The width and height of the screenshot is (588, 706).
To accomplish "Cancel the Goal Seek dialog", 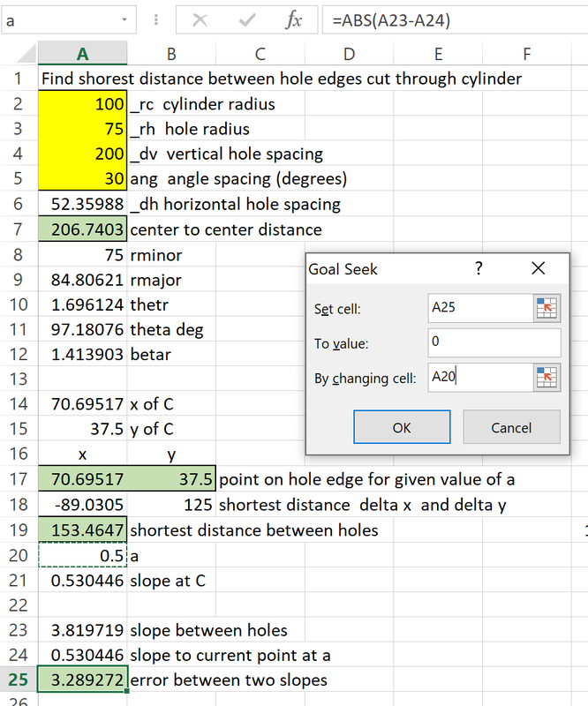I will (x=511, y=428).
